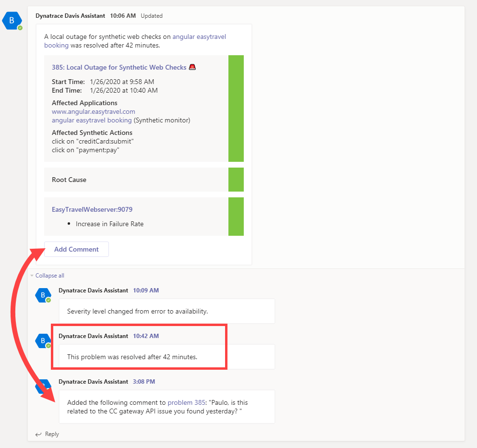Viewport: 477px width, 448px height.
Task: Click the 10:09 AM reply timestamp
Action: point(146,291)
